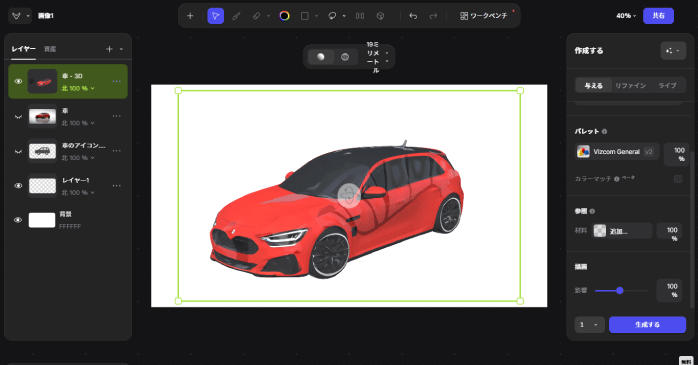Switch to the 資産 assets tab
The width and height of the screenshot is (698, 365).
pyautogui.click(x=50, y=49)
